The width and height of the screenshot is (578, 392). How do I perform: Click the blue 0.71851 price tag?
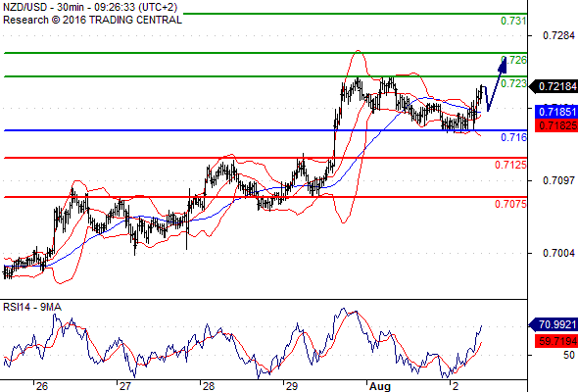click(556, 112)
